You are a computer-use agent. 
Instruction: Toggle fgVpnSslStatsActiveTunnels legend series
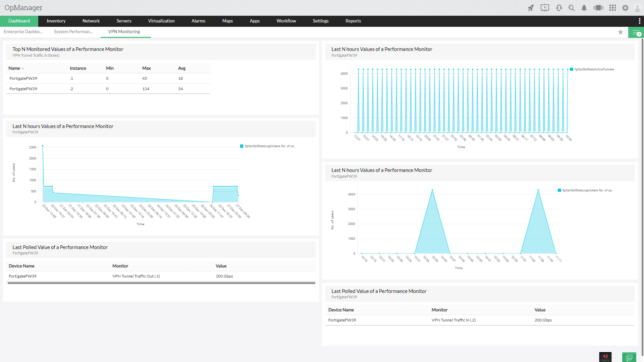(594, 69)
